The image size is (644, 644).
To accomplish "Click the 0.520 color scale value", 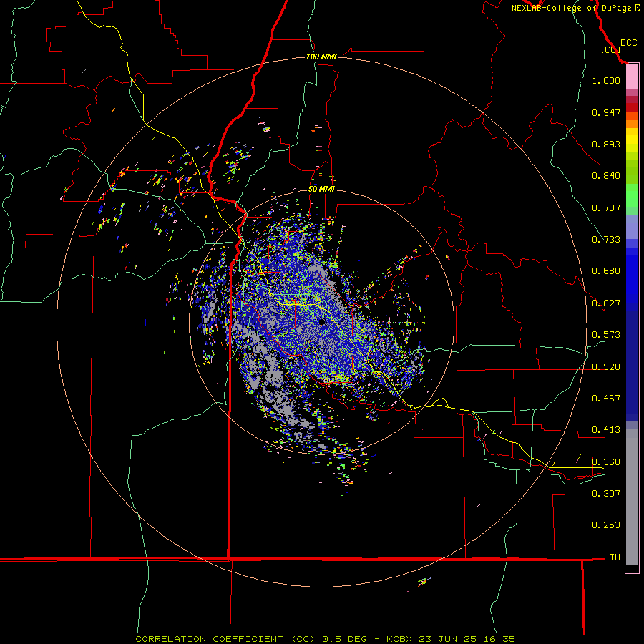I will coord(606,367).
